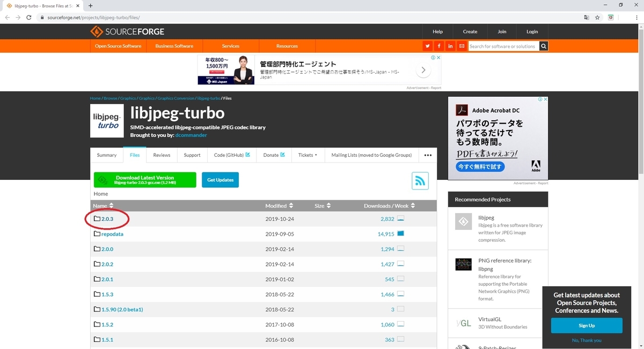Click the RSS feed icon
The image size is (644, 349).
pos(420,181)
